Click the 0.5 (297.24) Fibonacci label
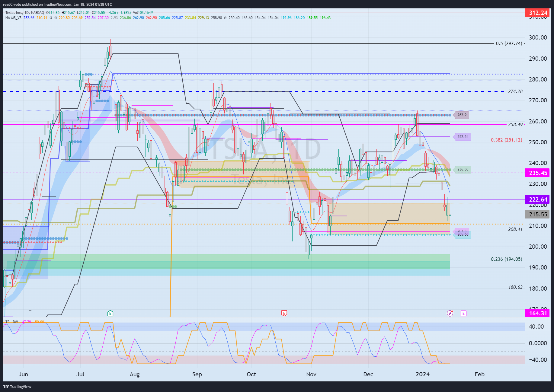 point(509,43)
